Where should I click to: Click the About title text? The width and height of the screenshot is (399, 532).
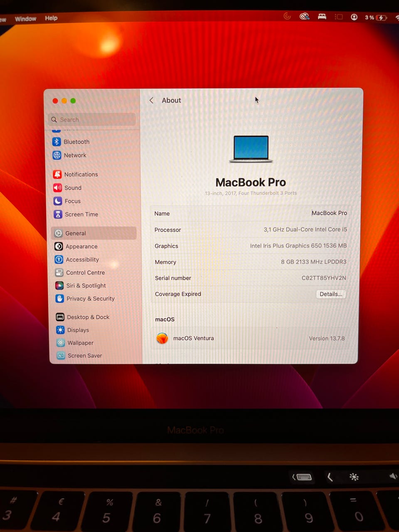(x=171, y=100)
